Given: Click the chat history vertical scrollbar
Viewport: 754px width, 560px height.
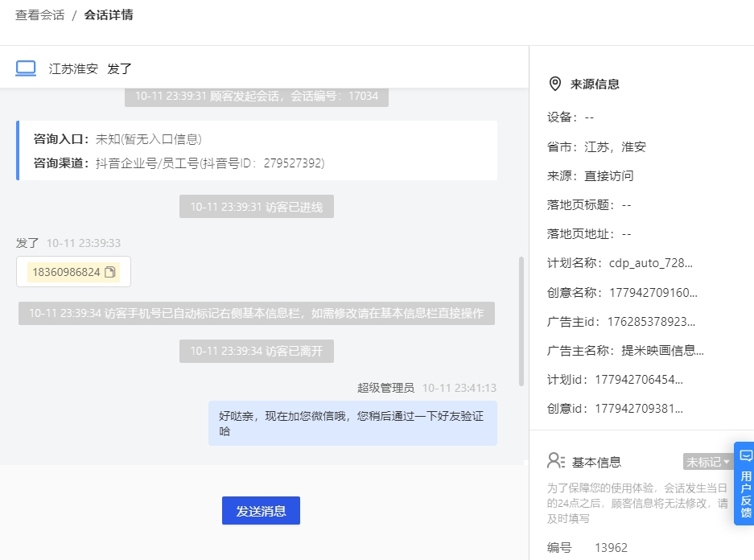Looking at the screenshot, I should coord(521,322).
